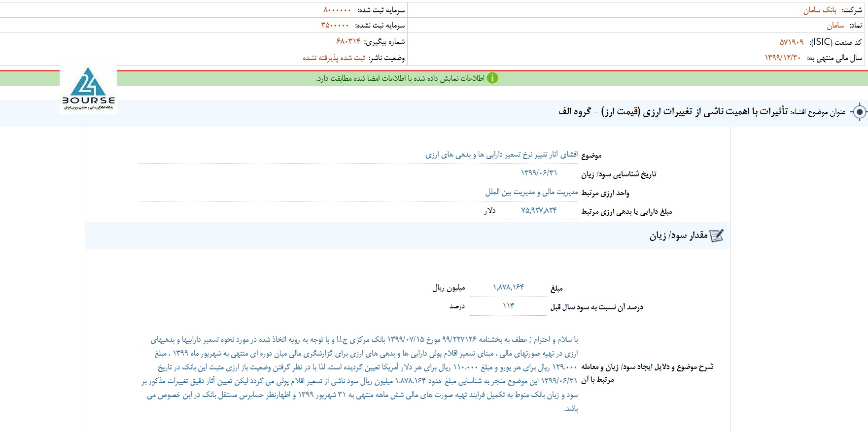Select symbol value سامان
Viewport: 868px width, 431px height.
pyautogui.click(x=835, y=26)
